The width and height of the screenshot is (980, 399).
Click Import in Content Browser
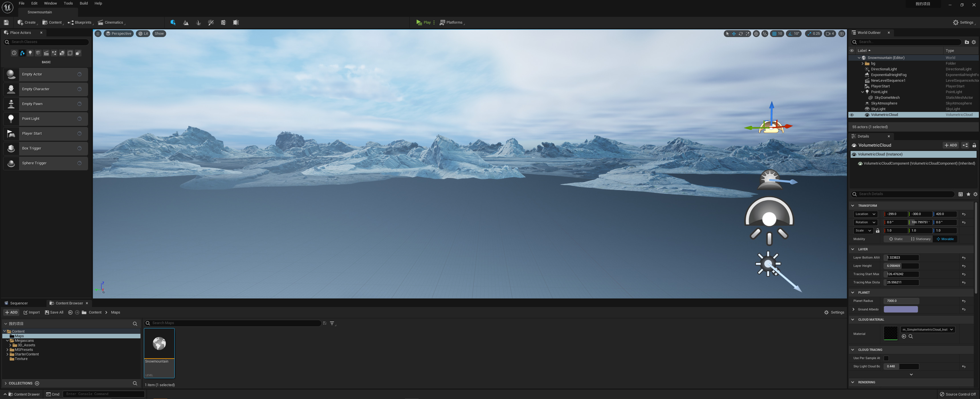pos(32,312)
